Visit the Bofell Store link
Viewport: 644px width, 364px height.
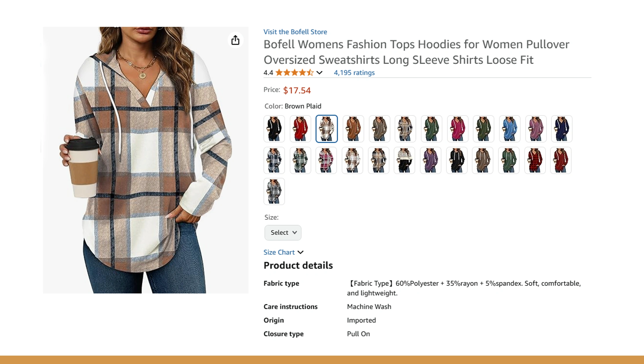point(295,32)
